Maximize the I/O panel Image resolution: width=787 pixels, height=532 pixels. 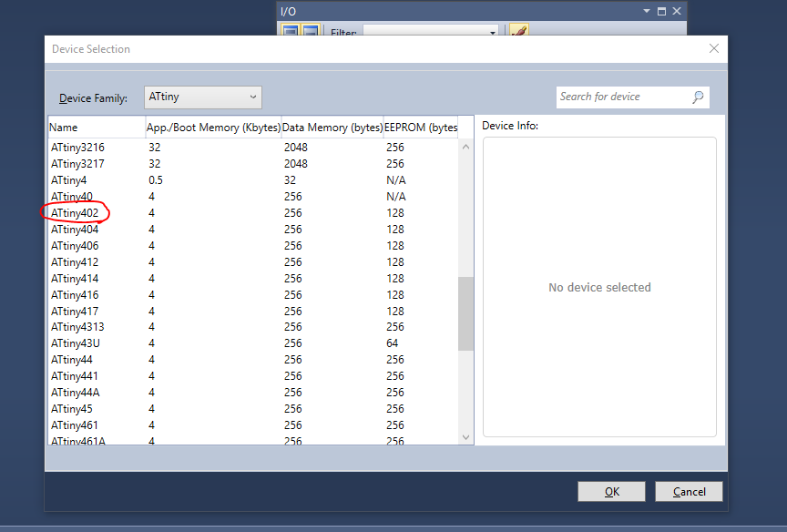click(662, 11)
